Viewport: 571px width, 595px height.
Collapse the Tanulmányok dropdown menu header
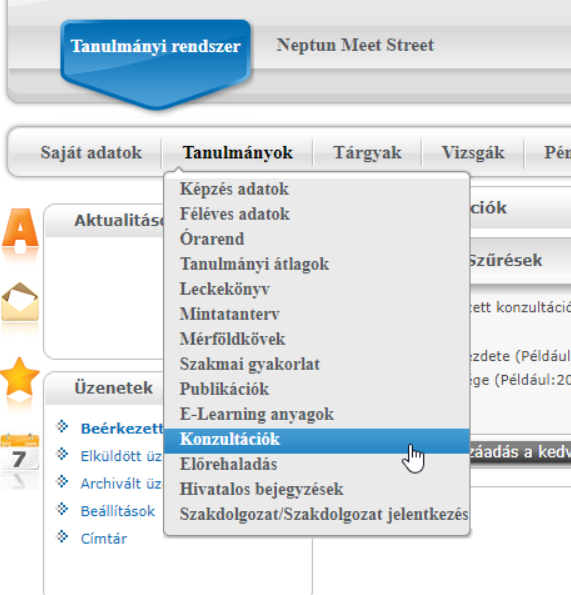238,153
